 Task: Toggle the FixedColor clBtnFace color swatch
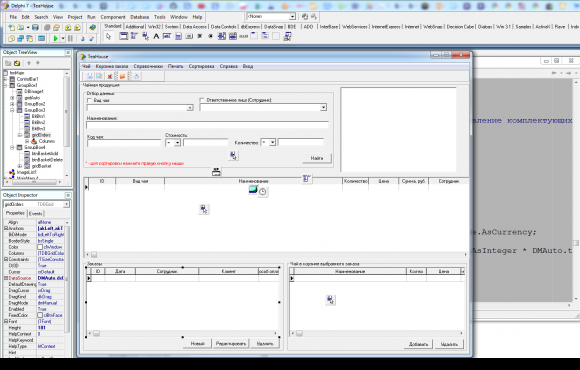point(40,315)
